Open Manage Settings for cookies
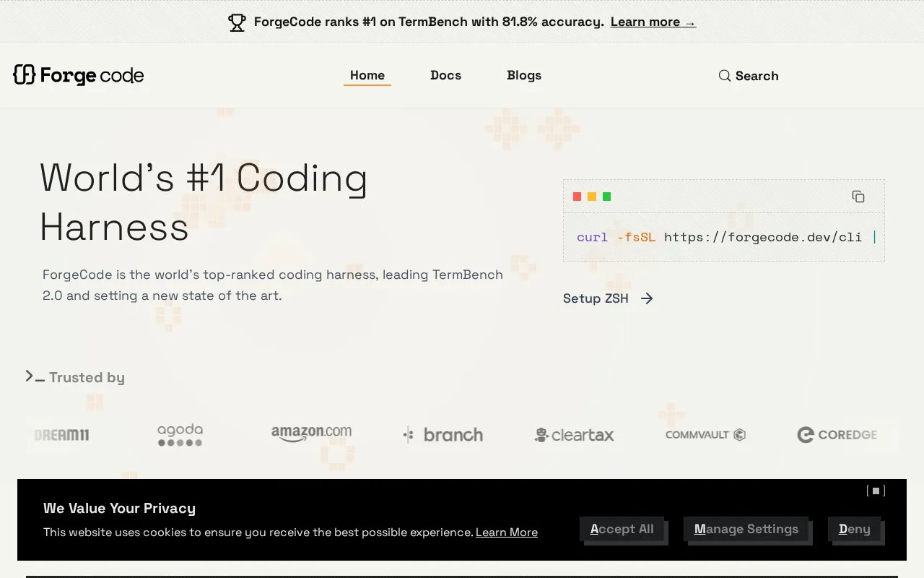 point(746,529)
